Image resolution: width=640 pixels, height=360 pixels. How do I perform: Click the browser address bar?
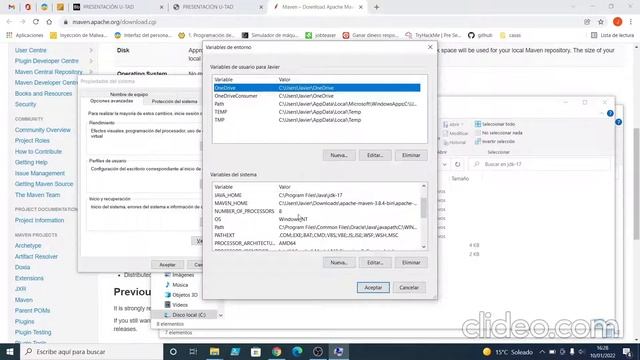pyautogui.click(x=318, y=22)
